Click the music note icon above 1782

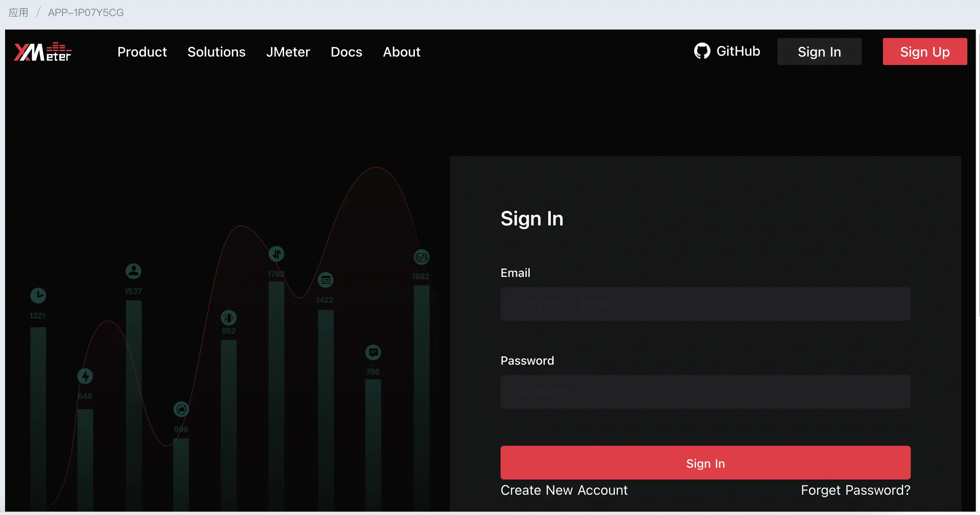click(x=276, y=254)
